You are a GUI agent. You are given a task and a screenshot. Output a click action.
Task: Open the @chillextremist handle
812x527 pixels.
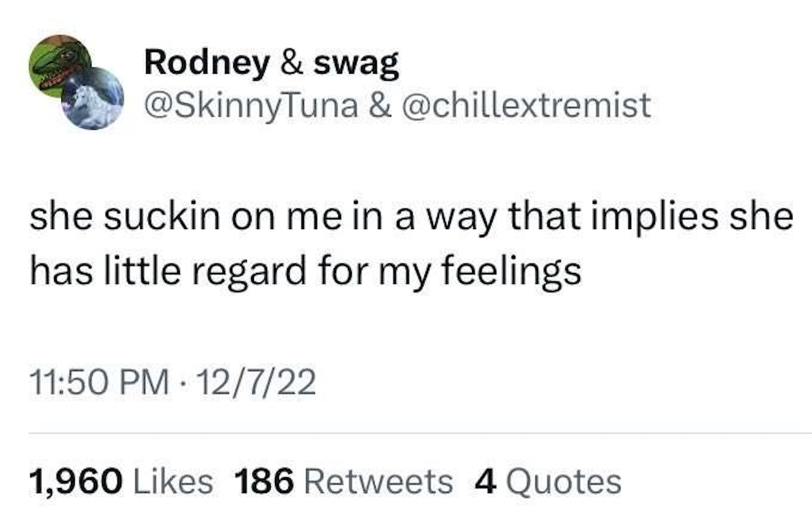point(526,105)
